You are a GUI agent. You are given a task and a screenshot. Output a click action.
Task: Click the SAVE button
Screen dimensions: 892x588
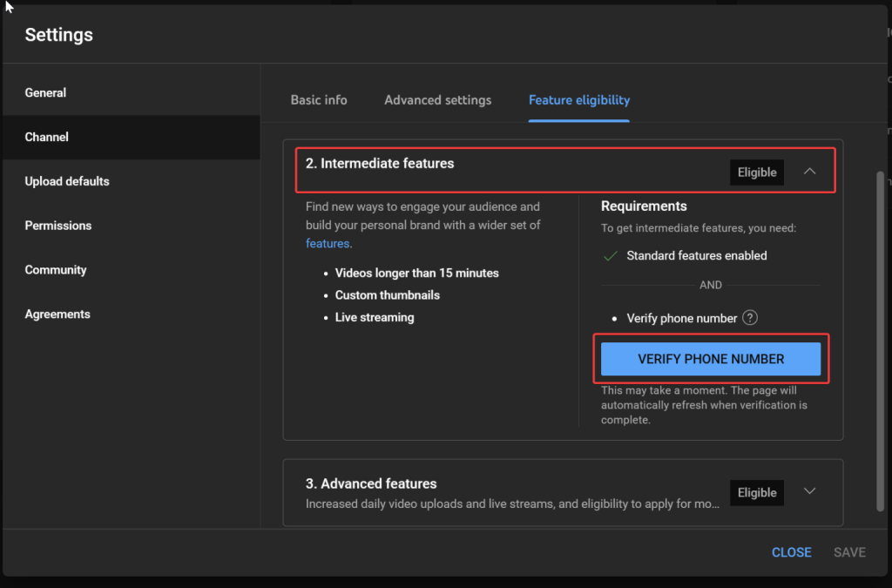pyautogui.click(x=849, y=552)
